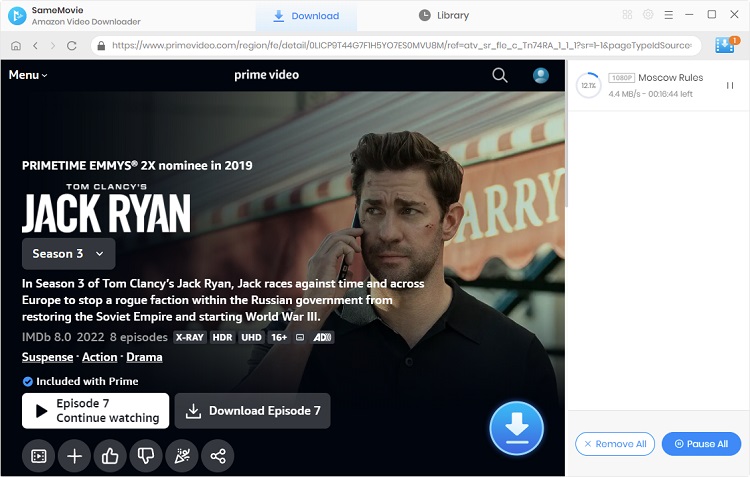Open the Season 3 dropdown

68,254
